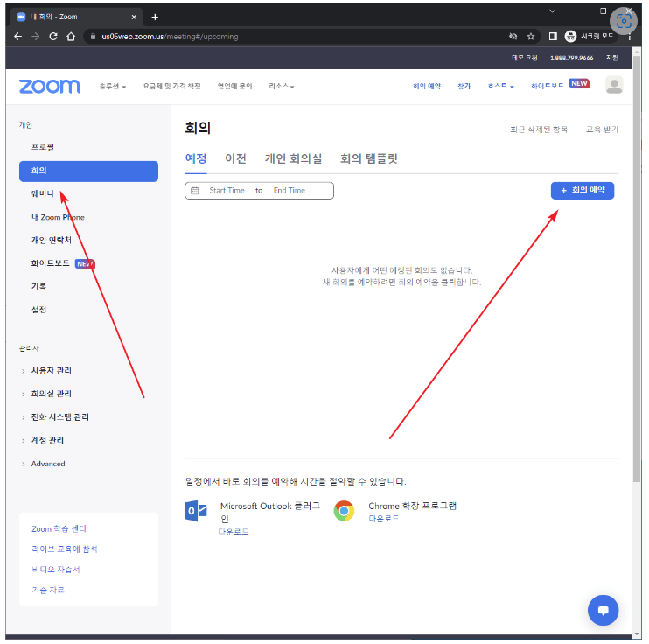Open 내 Zoom Phone in sidebar
The height and width of the screenshot is (644, 649).
58,217
